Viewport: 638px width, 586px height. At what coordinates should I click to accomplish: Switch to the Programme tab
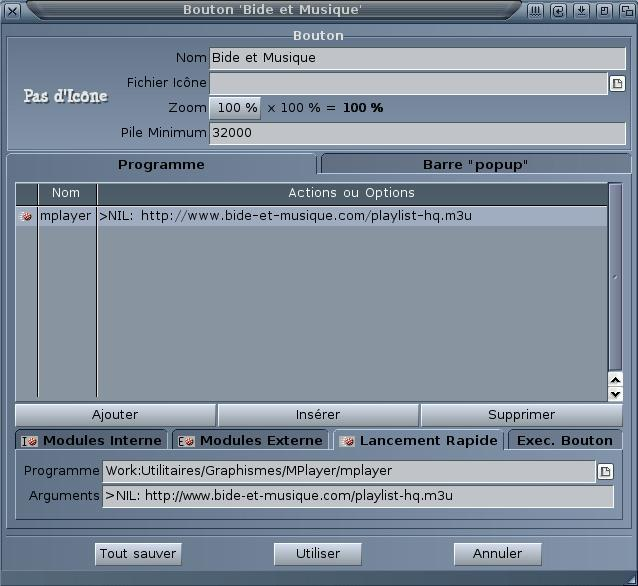(161, 164)
